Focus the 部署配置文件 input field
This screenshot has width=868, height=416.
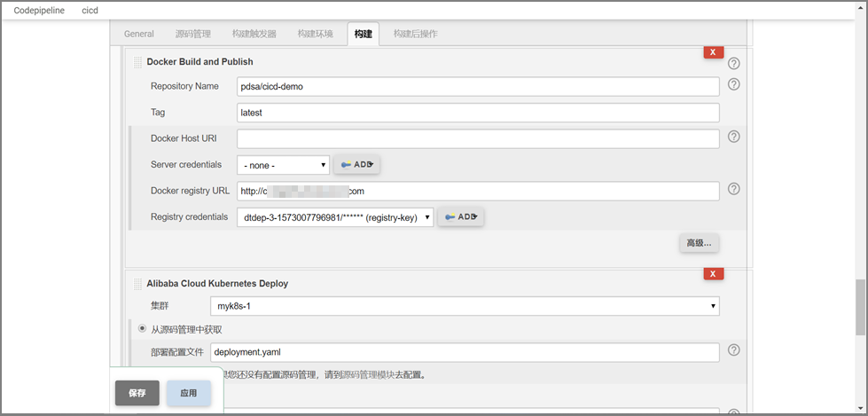[x=465, y=352]
